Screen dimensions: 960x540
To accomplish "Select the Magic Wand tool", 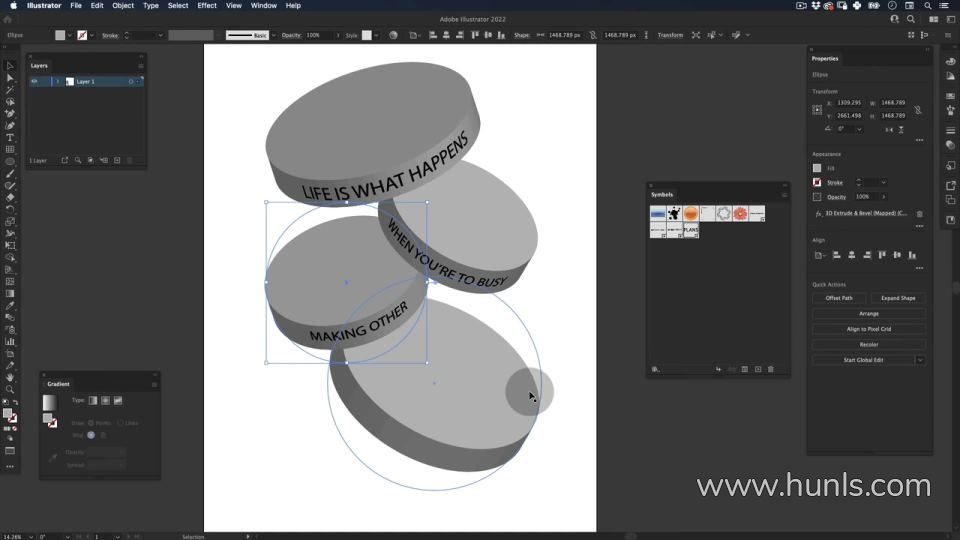I will click(x=10, y=90).
